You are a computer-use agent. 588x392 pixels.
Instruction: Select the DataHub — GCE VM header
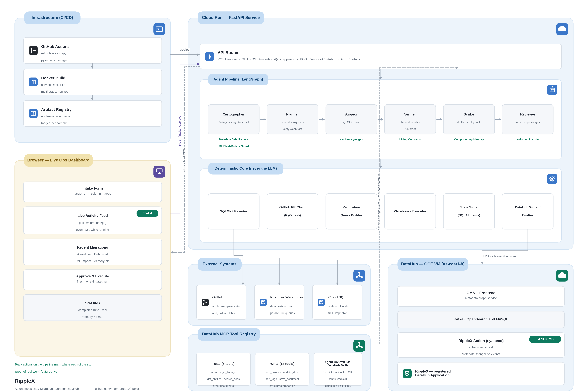point(433,264)
